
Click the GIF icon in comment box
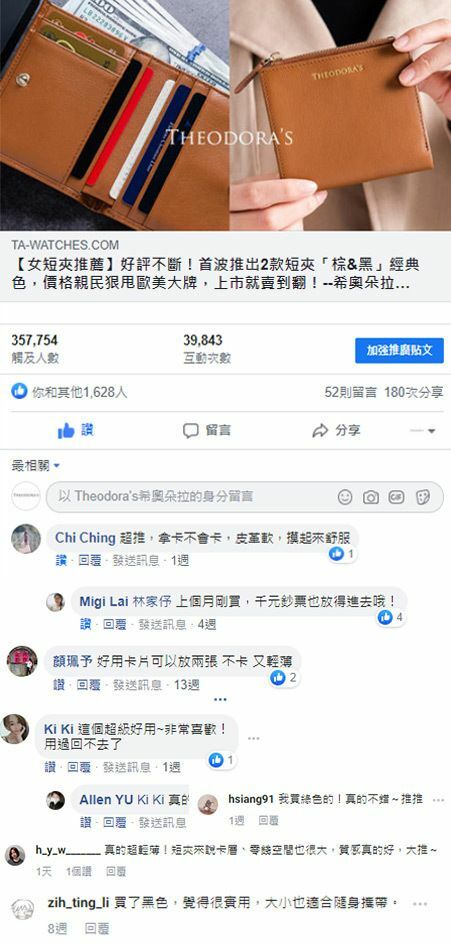click(x=397, y=497)
